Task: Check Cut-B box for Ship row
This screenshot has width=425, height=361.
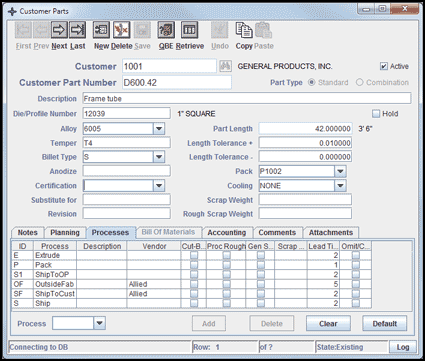Action: click(194, 303)
